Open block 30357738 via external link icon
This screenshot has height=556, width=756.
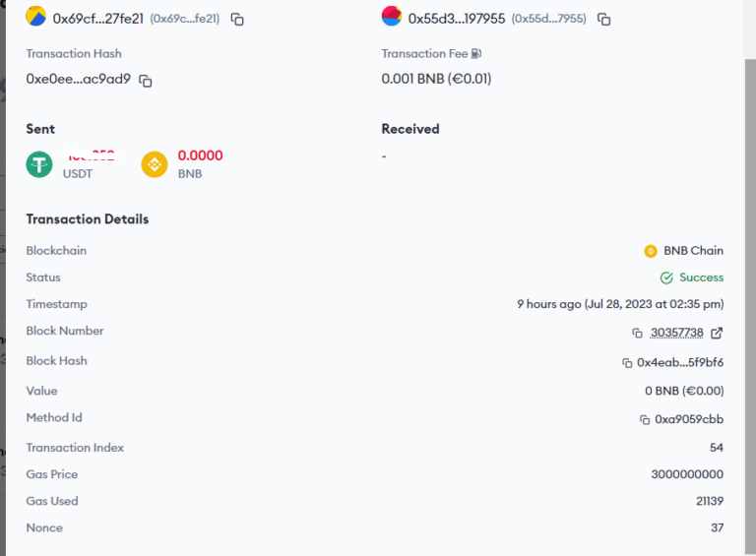717,333
